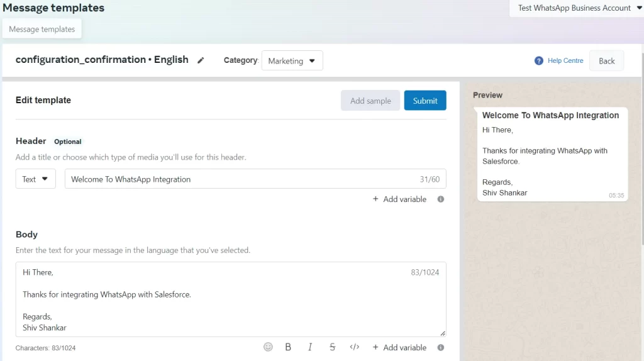This screenshot has width=644, height=361.
Task: Add variable to the header text
Action: (x=399, y=199)
